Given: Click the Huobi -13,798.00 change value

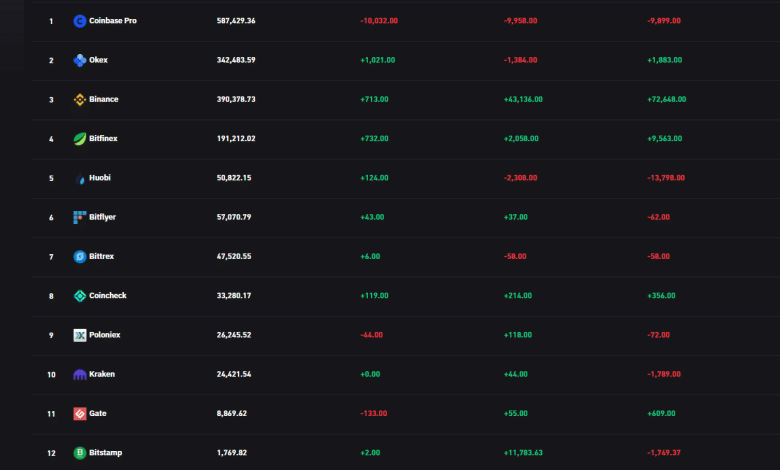Looking at the screenshot, I should click(x=666, y=178).
